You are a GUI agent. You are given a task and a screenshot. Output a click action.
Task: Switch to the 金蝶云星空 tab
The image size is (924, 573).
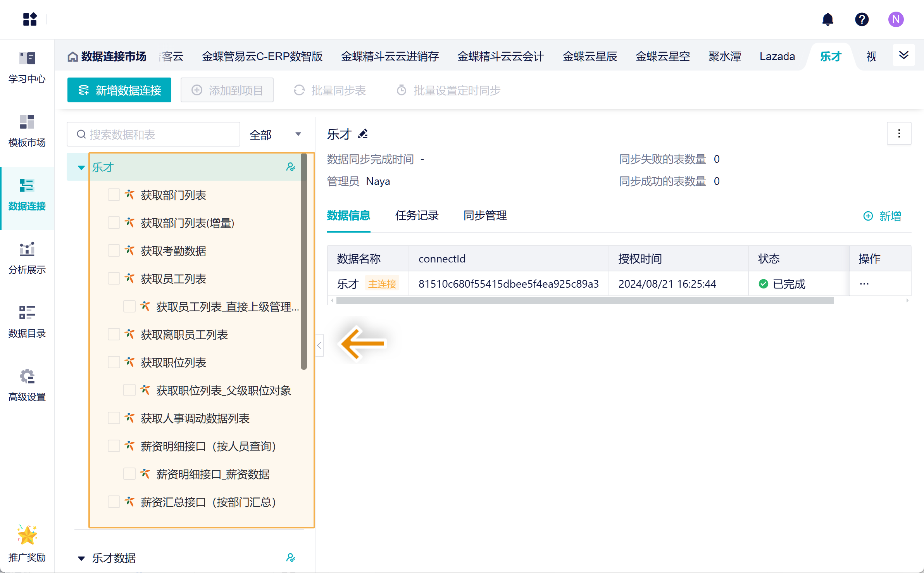click(662, 57)
